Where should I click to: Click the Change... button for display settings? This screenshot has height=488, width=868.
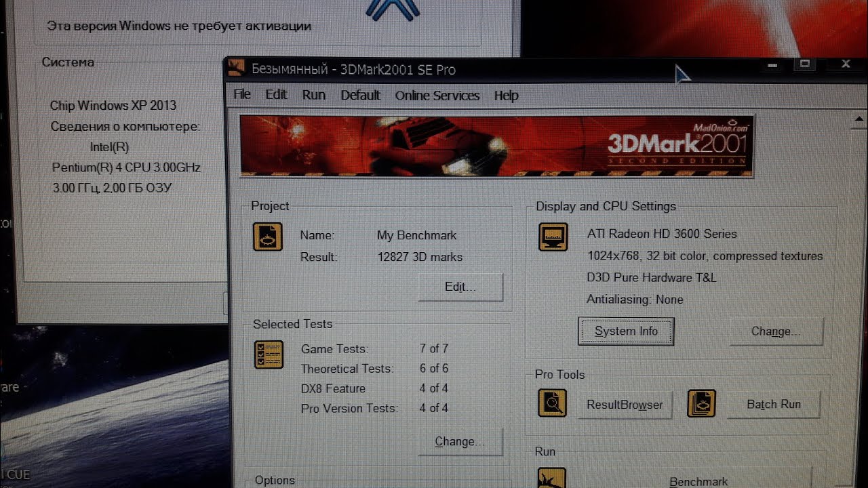[776, 331]
